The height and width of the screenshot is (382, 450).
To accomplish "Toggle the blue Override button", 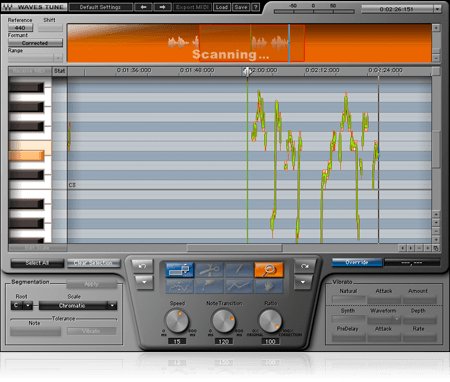I will (357, 262).
